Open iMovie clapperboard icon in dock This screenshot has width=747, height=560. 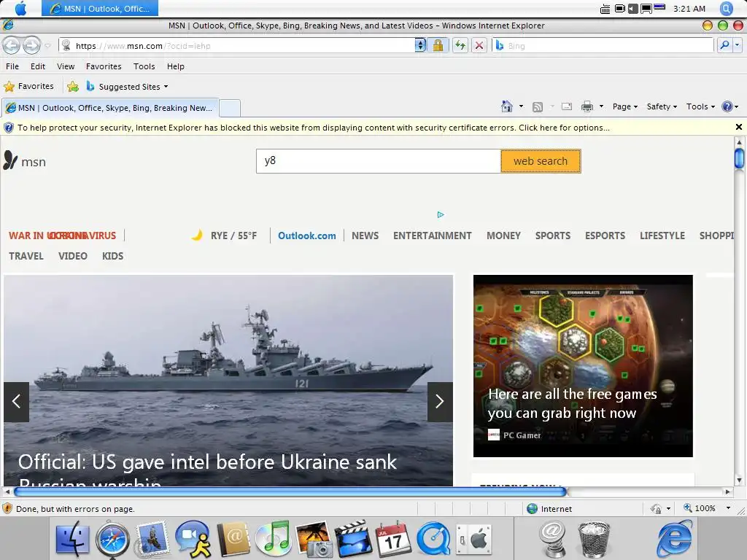(354, 539)
